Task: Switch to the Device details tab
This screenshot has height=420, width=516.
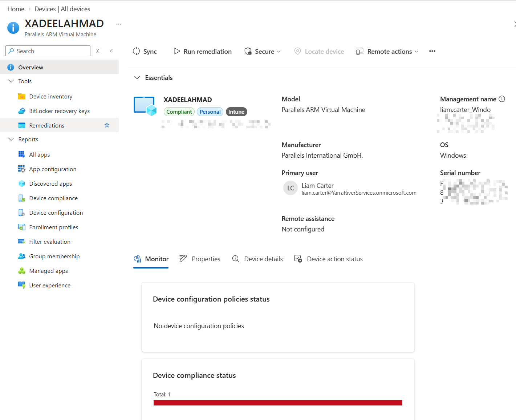Action: tap(257, 259)
